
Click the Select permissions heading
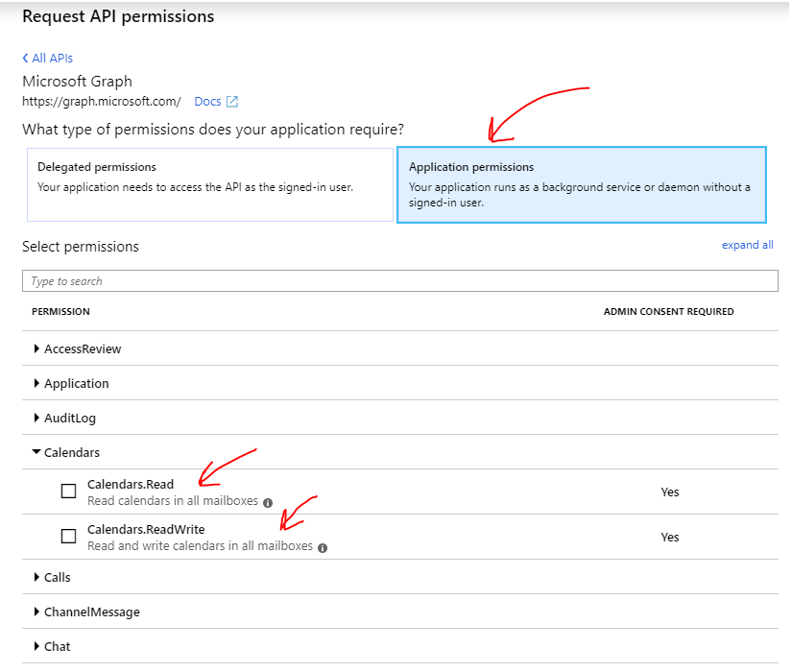coord(81,247)
